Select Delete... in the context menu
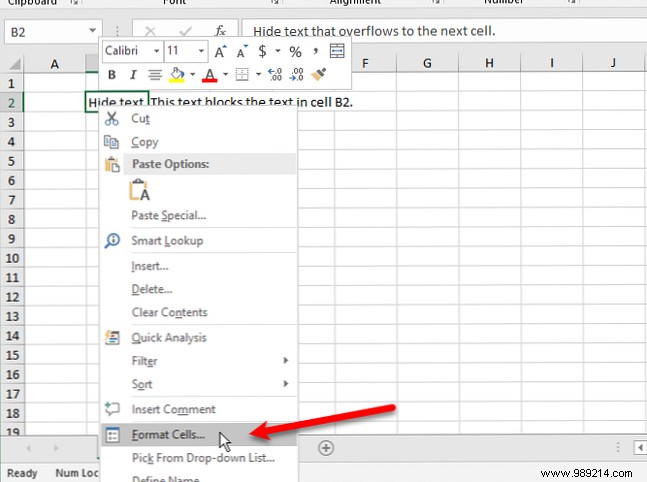The width and height of the screenshot is (647, 482). [198, 289]
